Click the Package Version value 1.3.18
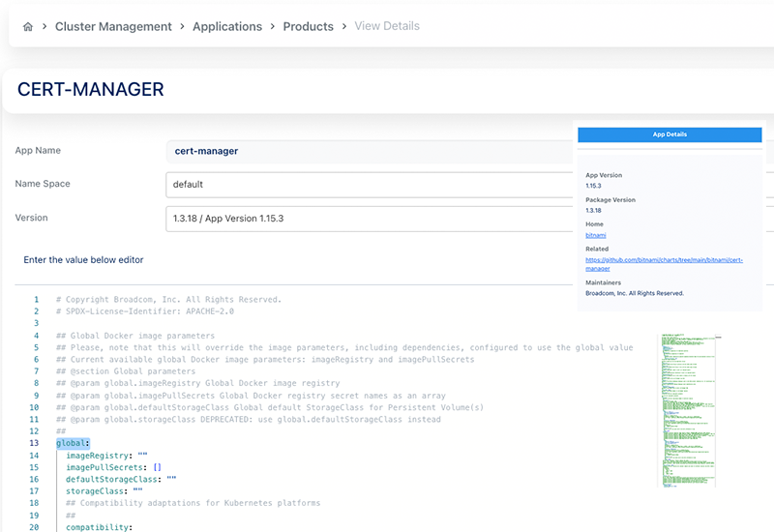774x532 pixels. point(593,210)
